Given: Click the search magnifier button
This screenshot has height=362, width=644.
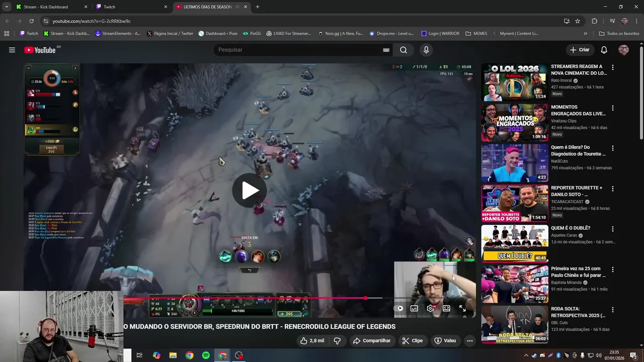Looking at the screenshot, I should [404, 50].
